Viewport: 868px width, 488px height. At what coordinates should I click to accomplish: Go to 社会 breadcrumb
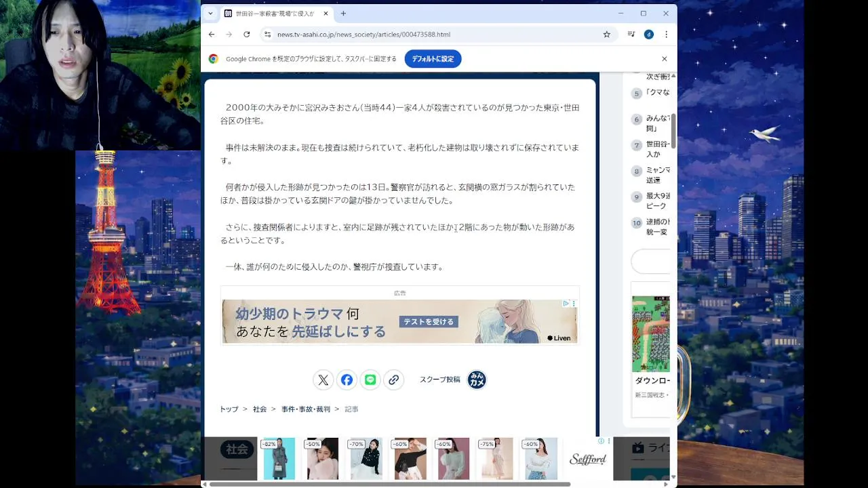tap(260, 409)
